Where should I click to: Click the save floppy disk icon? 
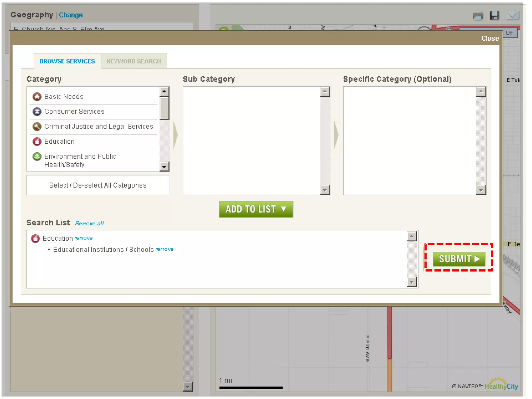click(x=494, y=15)
